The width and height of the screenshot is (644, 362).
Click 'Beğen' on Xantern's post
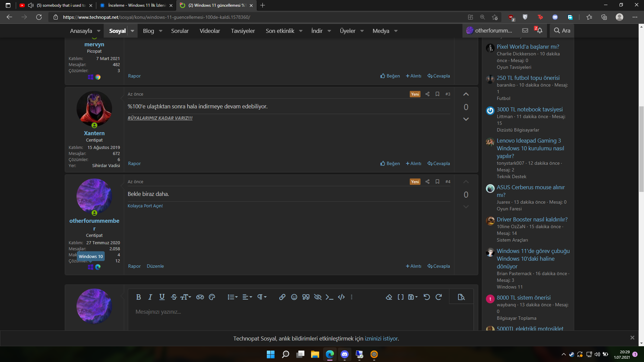tap(390, 163)
